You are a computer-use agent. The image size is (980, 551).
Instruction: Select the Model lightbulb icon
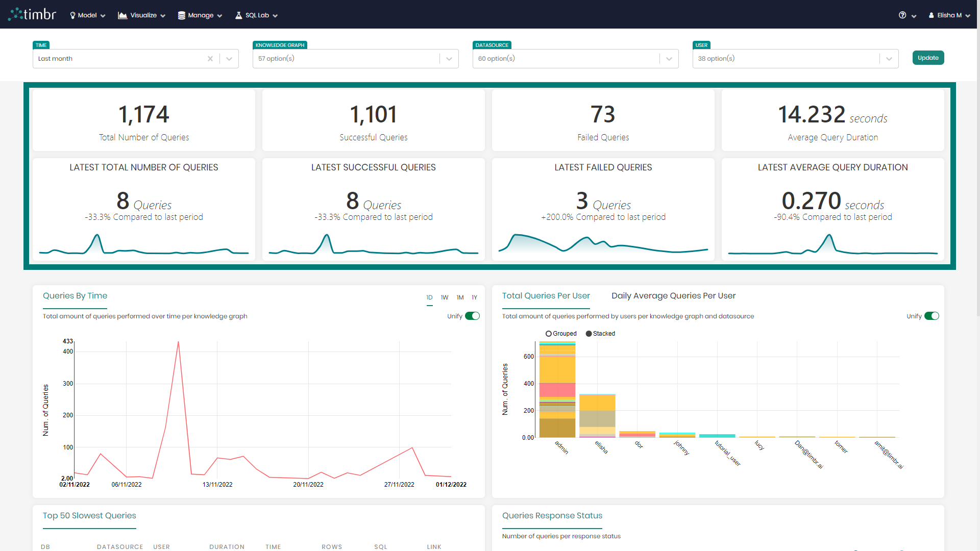[72, 15]
